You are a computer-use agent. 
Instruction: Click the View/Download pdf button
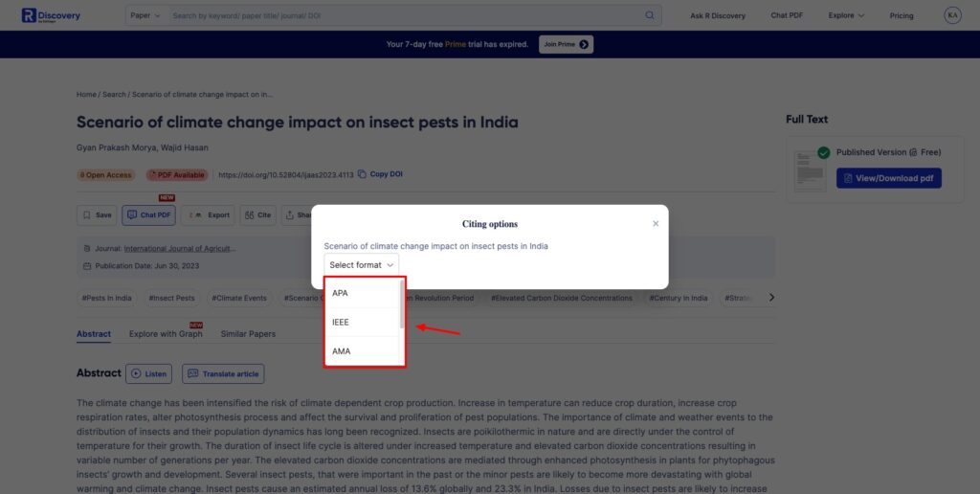point(889,178)
